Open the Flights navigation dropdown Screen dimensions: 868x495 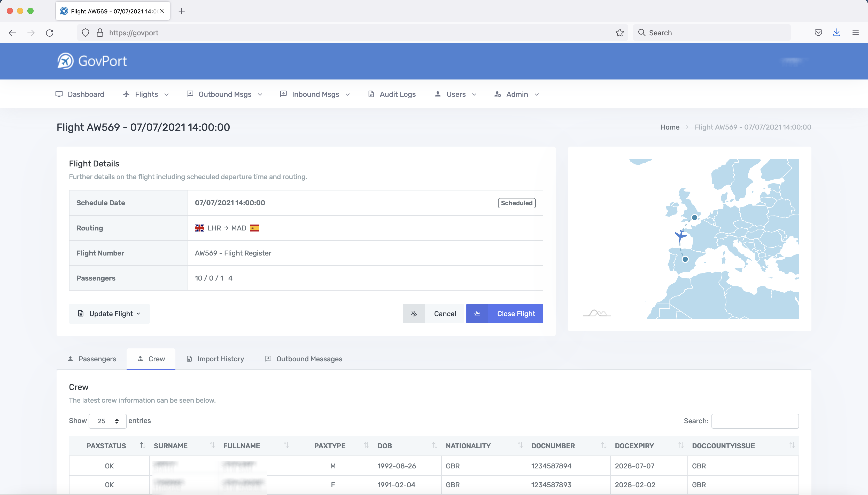tap(146, 94)
